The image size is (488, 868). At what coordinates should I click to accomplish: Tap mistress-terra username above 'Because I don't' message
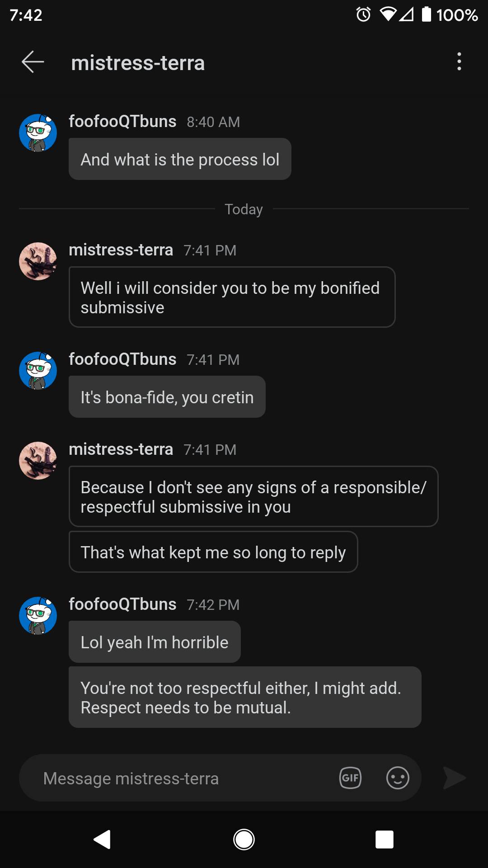tap(121, 449)
